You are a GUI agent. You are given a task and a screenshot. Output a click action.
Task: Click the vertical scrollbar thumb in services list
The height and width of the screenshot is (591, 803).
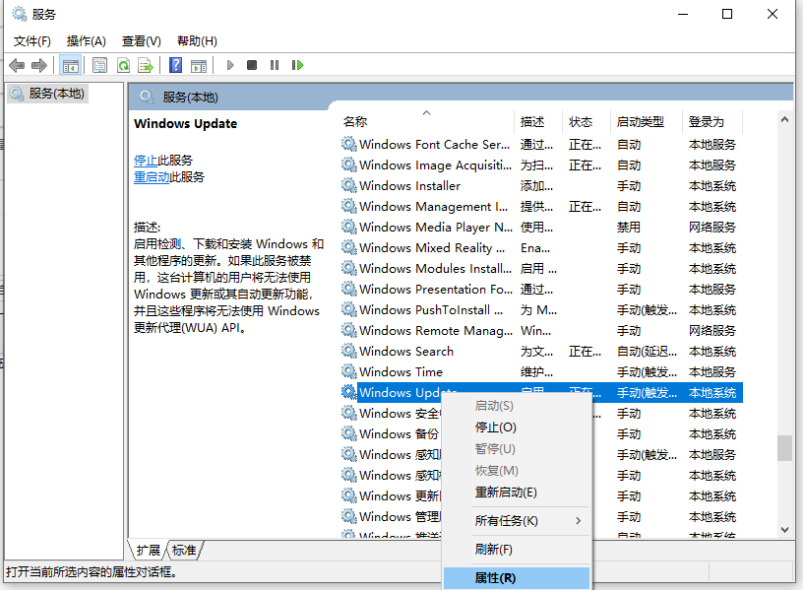point(785,447)
